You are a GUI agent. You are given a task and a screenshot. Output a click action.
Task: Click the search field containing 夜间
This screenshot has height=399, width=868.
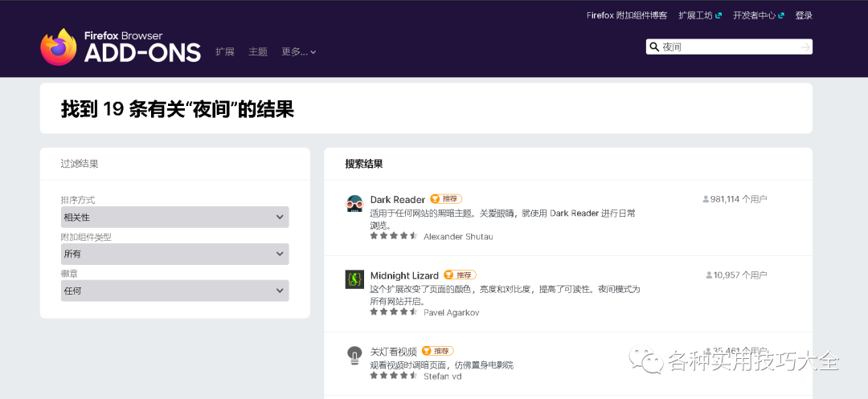pos(729,47)
